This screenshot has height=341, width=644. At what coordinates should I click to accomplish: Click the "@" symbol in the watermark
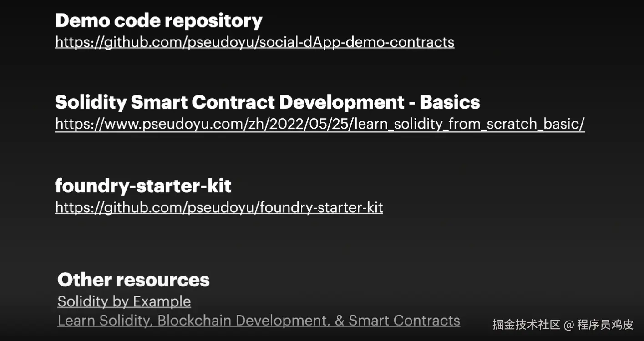(569, 325)
